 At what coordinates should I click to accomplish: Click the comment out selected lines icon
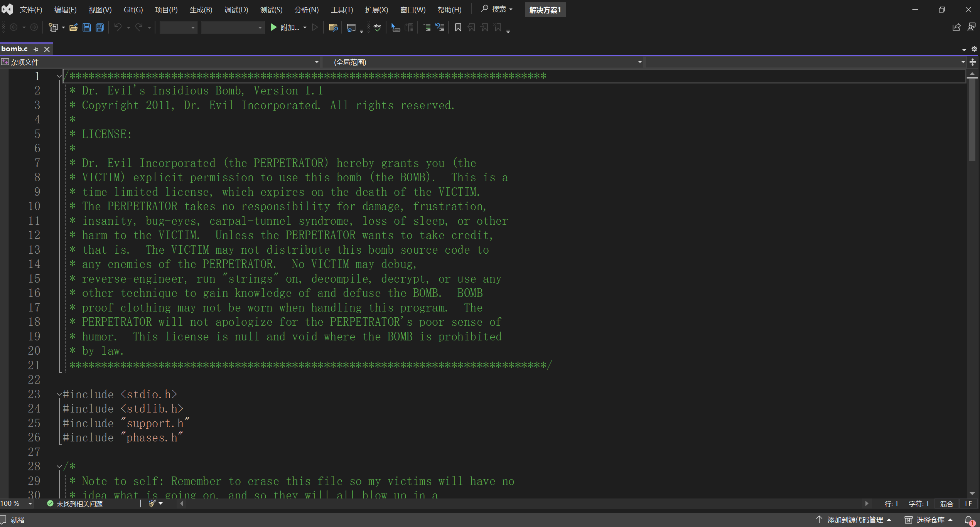coord(427,27)
